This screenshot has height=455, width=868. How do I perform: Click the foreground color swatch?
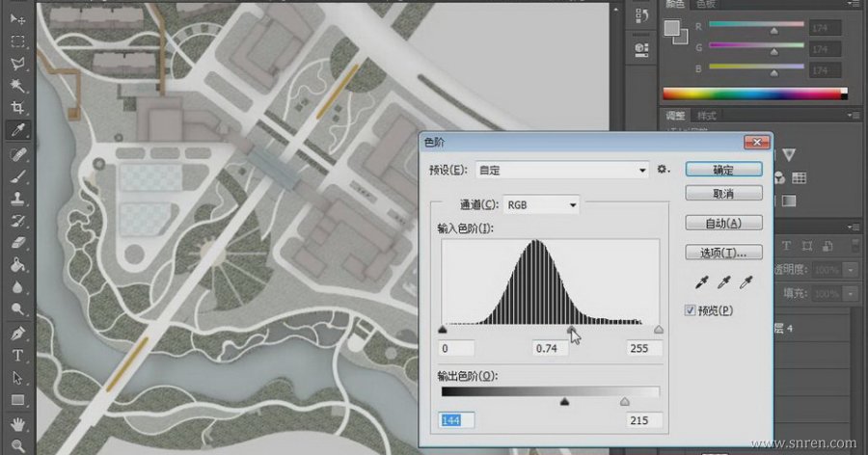[x=671, y=27]
